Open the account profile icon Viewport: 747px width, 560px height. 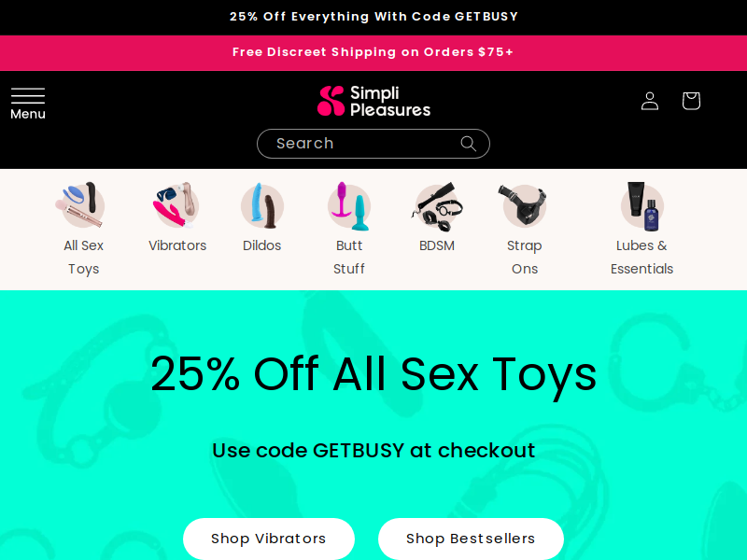[649, 102]
